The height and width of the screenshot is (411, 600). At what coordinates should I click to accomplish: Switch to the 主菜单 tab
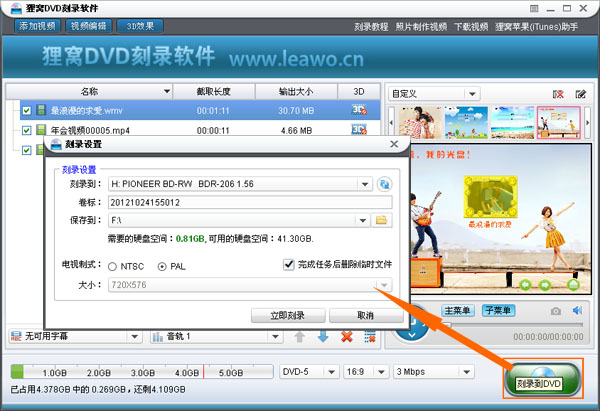tap(458, 310)
